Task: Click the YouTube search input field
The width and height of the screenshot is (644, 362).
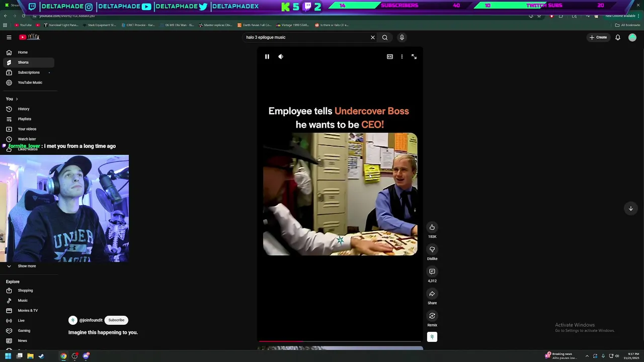Action: click(x=306, y=37)
